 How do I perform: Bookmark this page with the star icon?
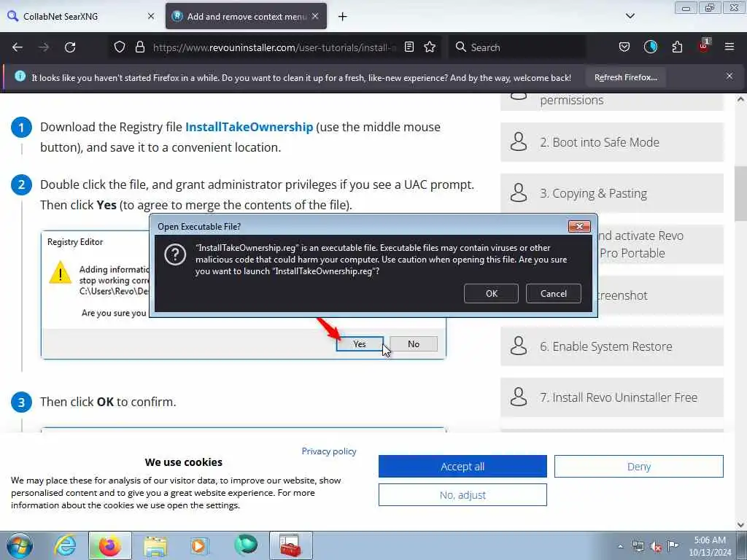coord(430,47)
